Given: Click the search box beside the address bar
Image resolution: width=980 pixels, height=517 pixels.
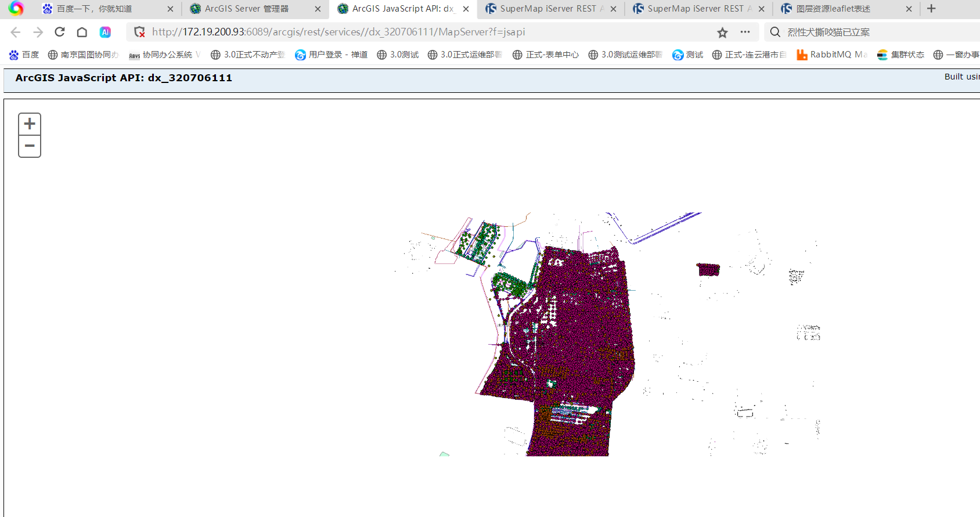Looking at the screenshot, I should pos(871,32).
